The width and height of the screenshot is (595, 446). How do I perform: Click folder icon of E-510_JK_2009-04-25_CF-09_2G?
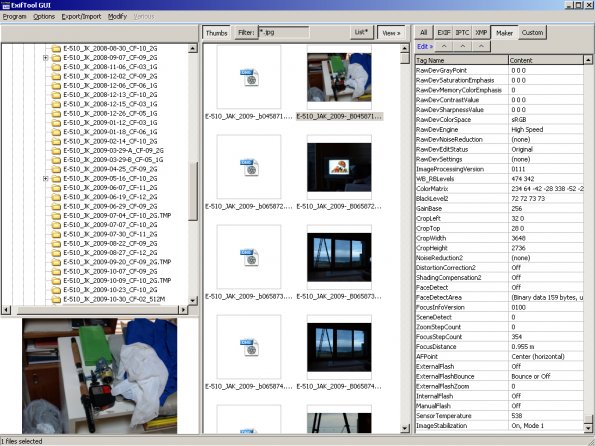56,169
